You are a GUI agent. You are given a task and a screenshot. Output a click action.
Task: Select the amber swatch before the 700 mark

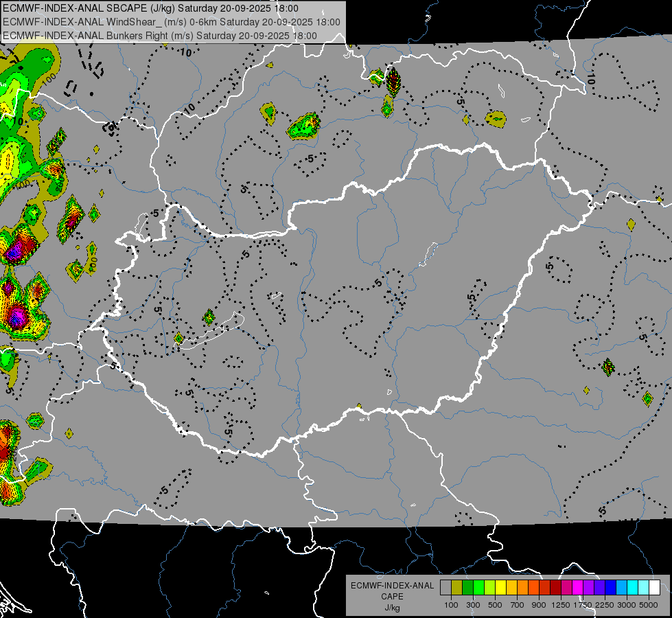pyautogui.click(x=511, y=588)
